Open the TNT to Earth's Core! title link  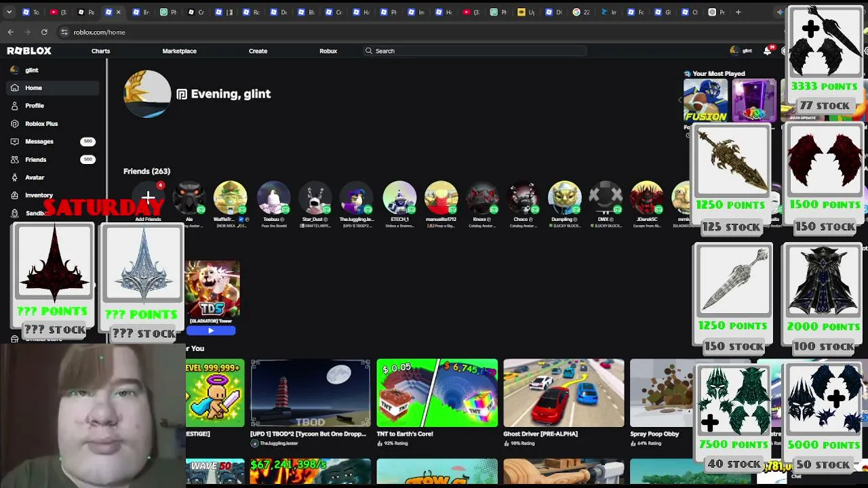pos(405,434)
